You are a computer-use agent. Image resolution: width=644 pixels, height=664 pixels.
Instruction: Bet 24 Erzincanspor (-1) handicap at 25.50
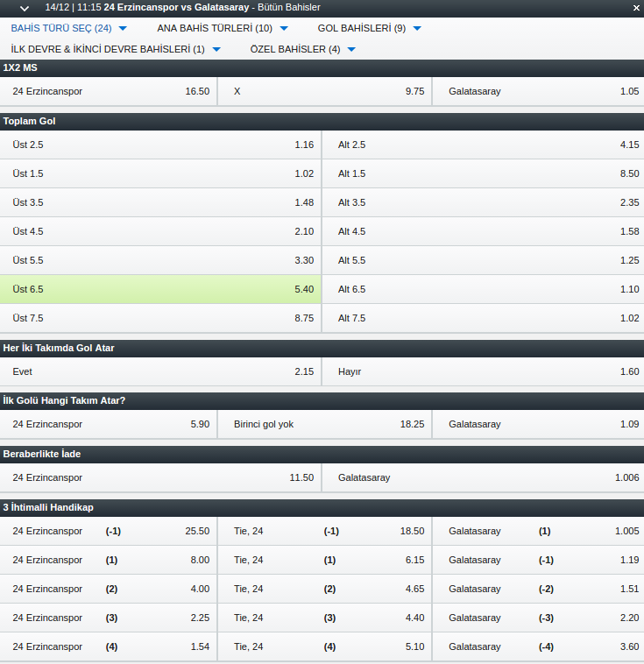(x=109, y=531)
